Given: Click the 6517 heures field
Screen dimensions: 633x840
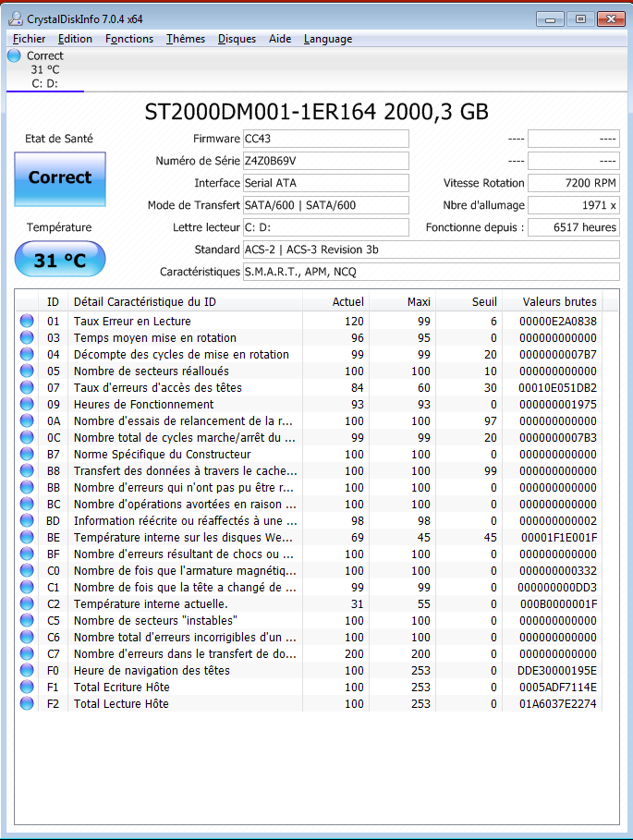Looking at the screenshot, I should click(x=574, y=227).
